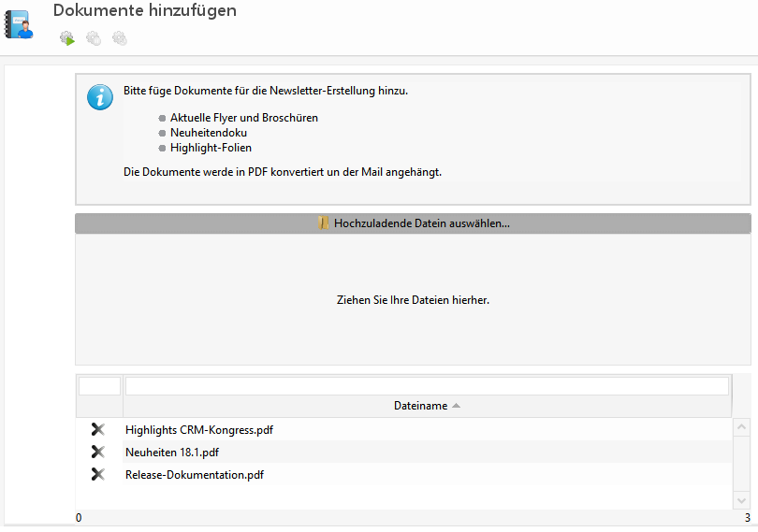This screenshot has height=532, width=758.
Task: Toggle the Dateiname sort arrow
Action: 457,407
